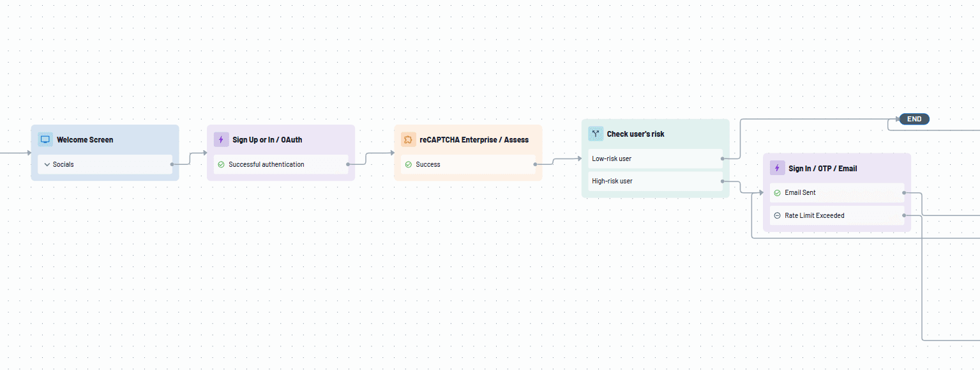Screen dimensions: 980x370
Task: Click the Rate Limit Exceeded output connector
Action: tap(904, 215)
